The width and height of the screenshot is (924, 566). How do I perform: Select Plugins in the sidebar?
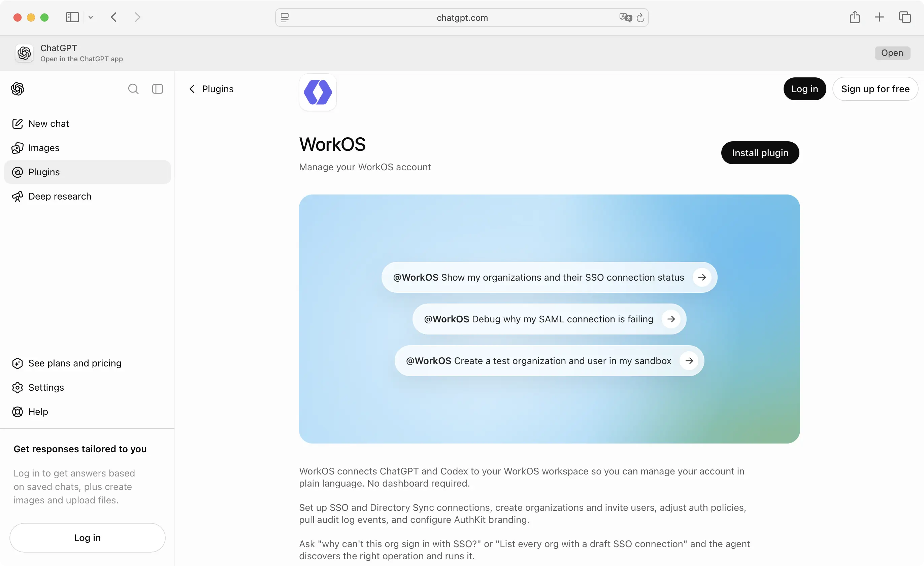point(87,172)
